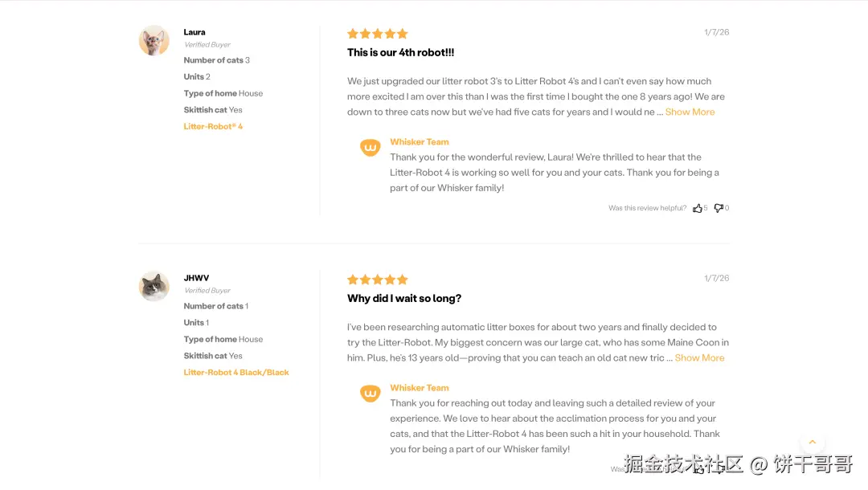Click Laura's cat avatar photo

coord(154,40)
